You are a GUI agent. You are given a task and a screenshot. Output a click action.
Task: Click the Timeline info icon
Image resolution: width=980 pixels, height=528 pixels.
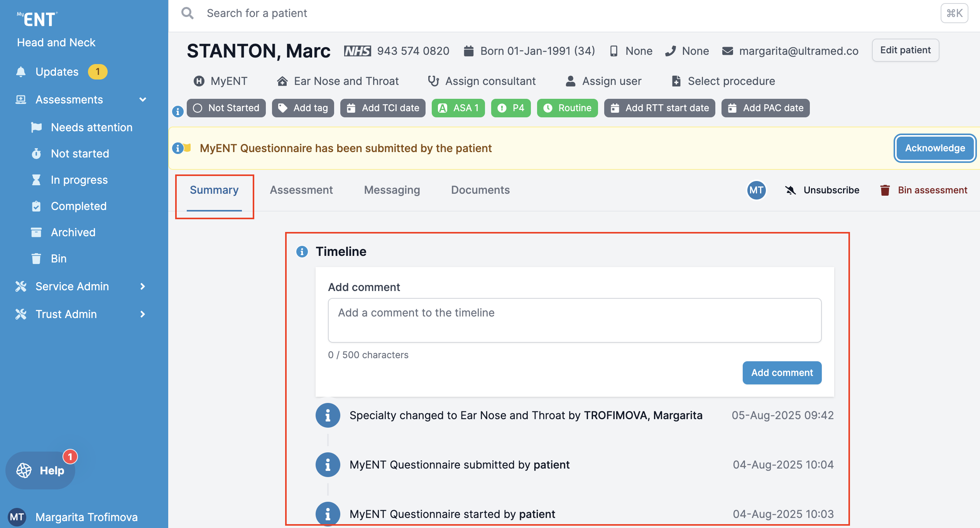coord(302,252)
